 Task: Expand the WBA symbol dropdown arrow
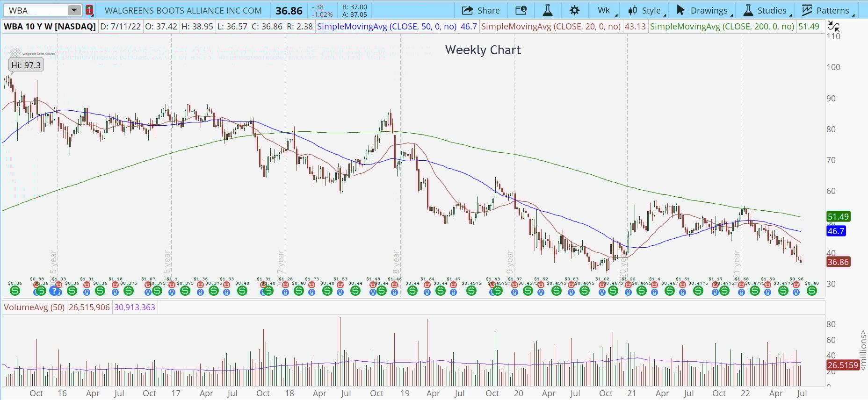point(74,10)
